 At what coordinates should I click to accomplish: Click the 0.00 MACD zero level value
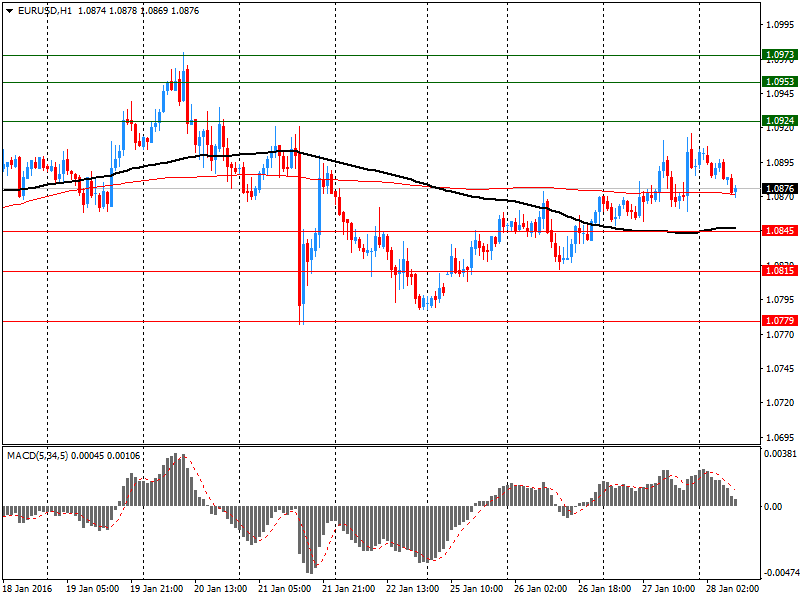(773, 507)
